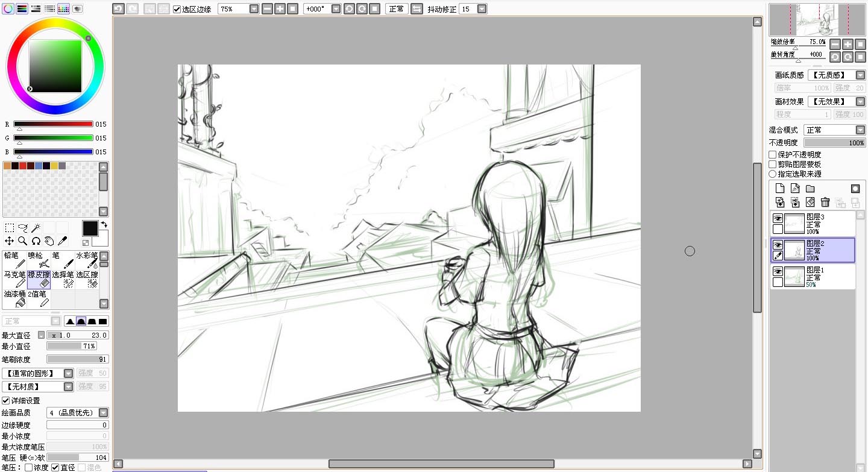
Task: Activate the magic wand tool
Action: (x=36, y=228)
